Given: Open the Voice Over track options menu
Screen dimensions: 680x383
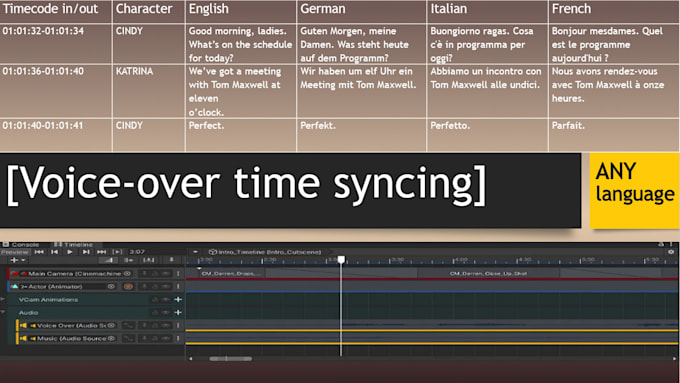Looking at the screenshot, I should coord(178,325).
